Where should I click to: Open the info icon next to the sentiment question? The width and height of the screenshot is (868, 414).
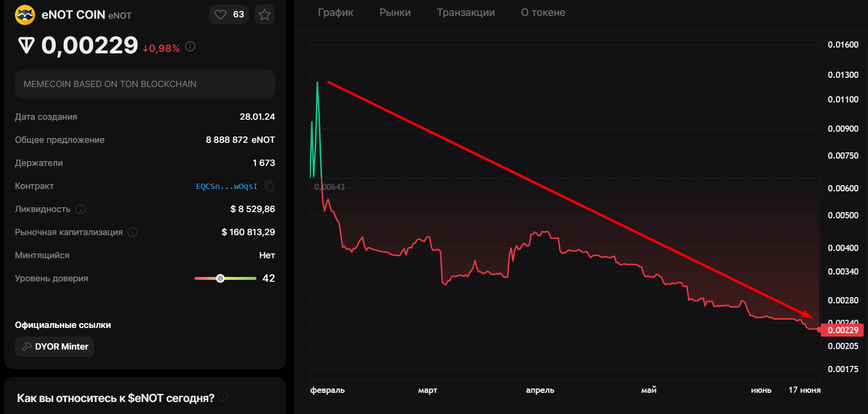tap(223, 396)
